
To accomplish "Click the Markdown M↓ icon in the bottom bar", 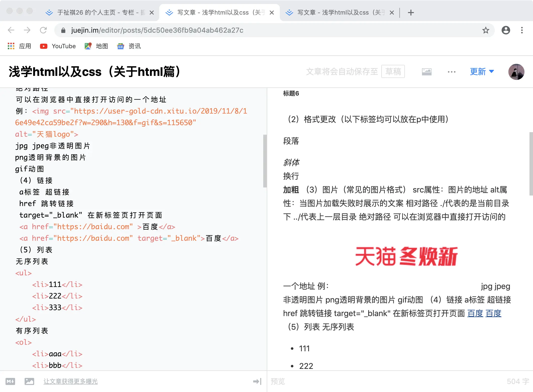I will tap(10, 381).
